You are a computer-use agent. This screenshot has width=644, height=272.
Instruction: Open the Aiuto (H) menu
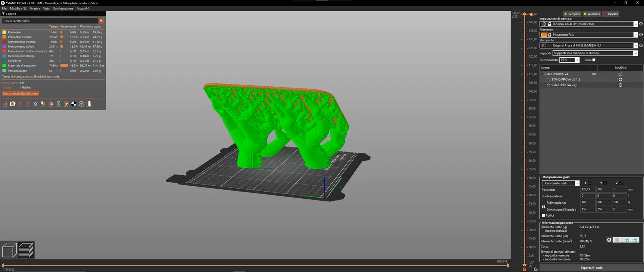tap(83, 9)
